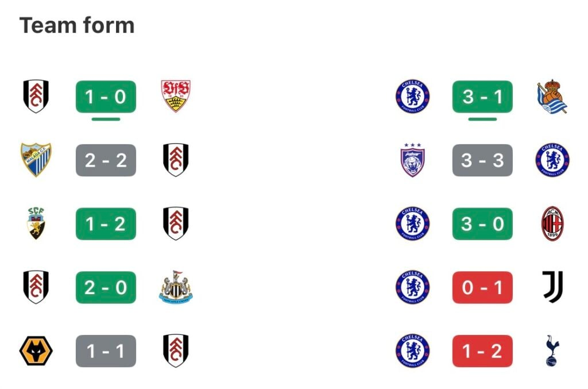The width and height of the screenshot is (588, 389).
Task: Click the Team form heading
Action: click(x=77, y=25)
